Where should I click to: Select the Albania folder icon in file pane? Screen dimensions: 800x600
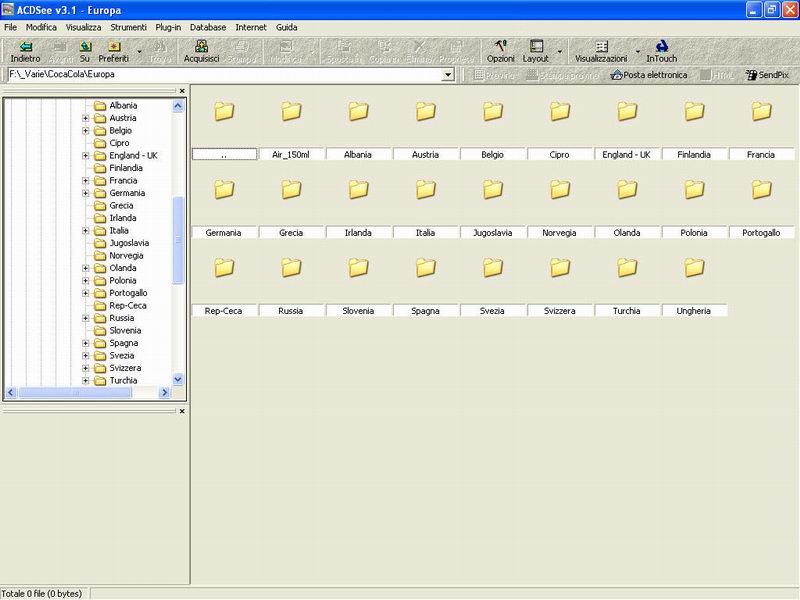[359, 111]
